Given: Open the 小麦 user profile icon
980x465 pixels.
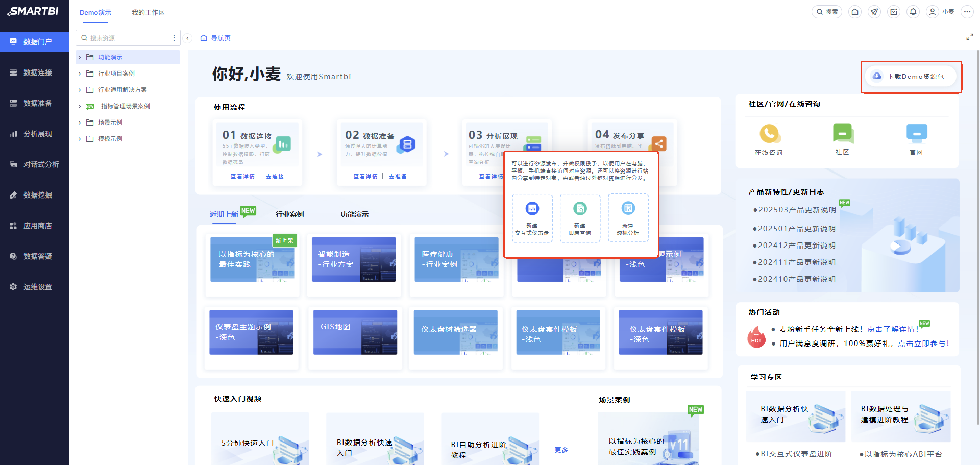Looking at the screenshot, I should click(933, 12).
